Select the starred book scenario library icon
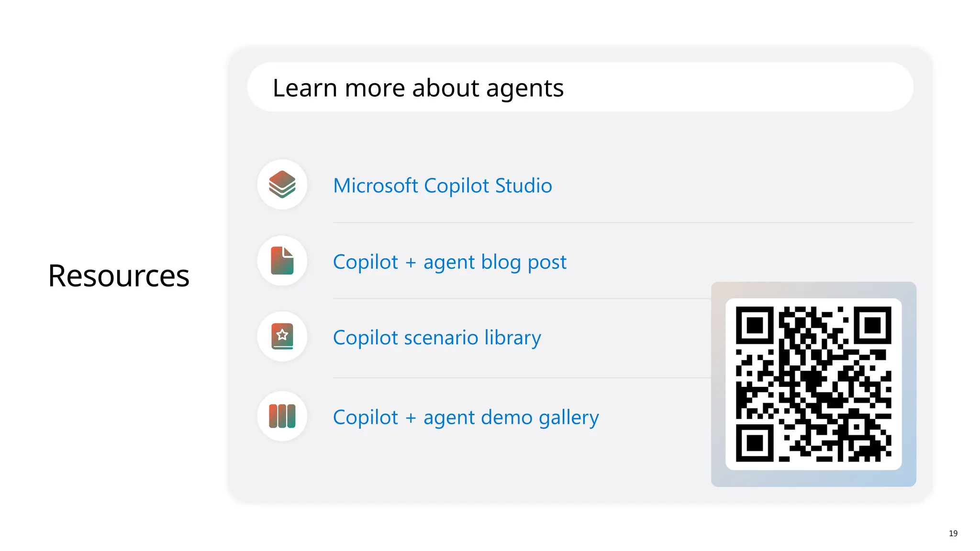 click(282, 337)
